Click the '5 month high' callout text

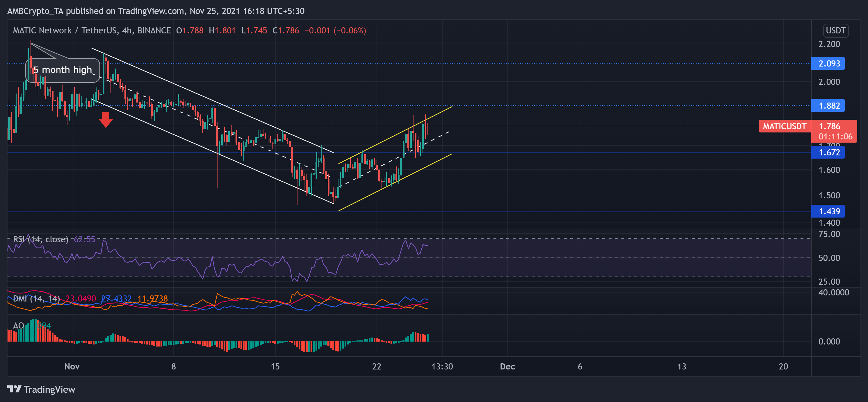pos(63,70)
